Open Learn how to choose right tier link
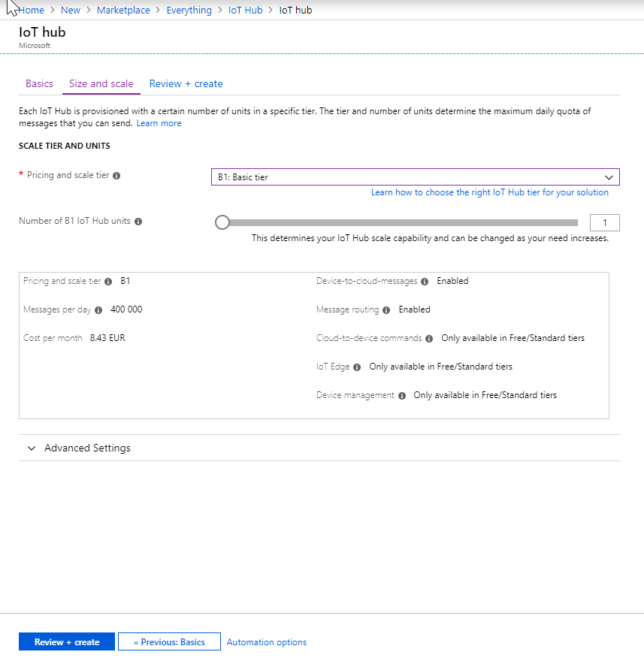This screenshot has height=661, width=644. tap(490, 192)
